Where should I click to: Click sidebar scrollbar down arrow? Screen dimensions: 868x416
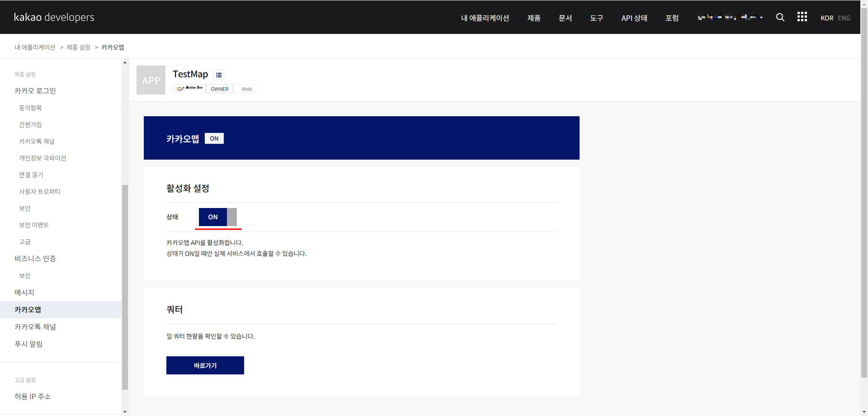125,412
